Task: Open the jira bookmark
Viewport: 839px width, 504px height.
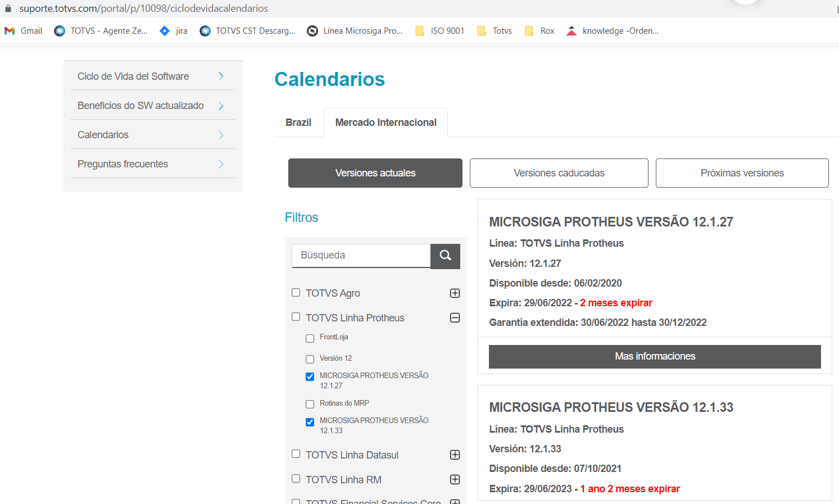Action: [173, 31]
